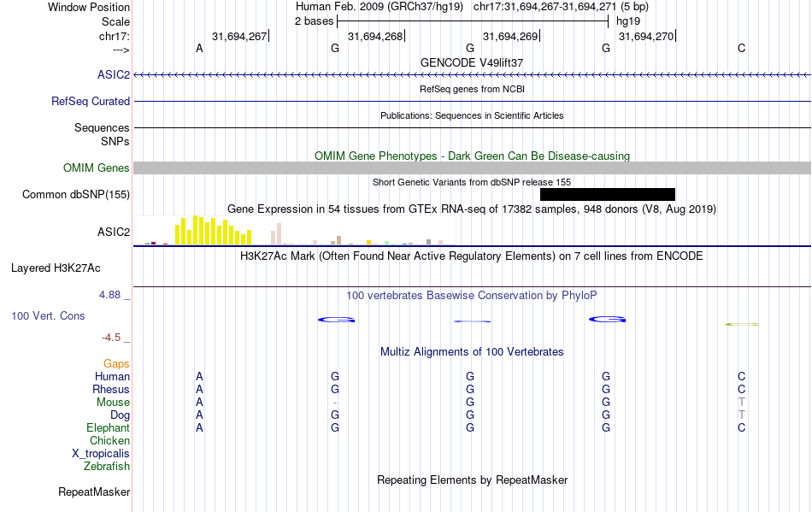Click the RepeatMasker track label

(94, 491)
